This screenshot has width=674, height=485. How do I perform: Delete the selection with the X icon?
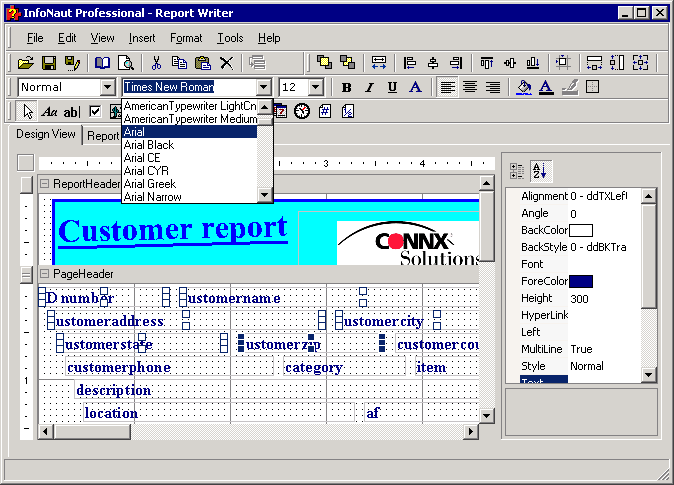click(x=226, y=63)
